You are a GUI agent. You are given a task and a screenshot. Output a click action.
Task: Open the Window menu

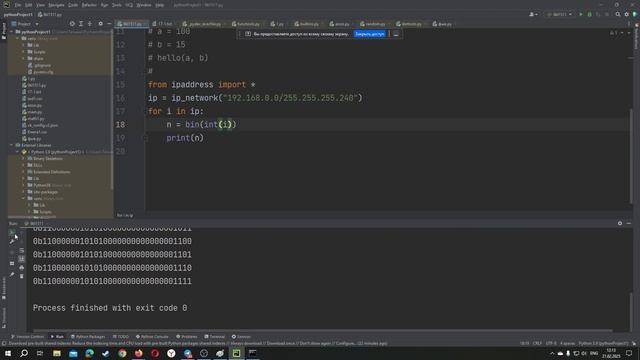pos(144,5)
